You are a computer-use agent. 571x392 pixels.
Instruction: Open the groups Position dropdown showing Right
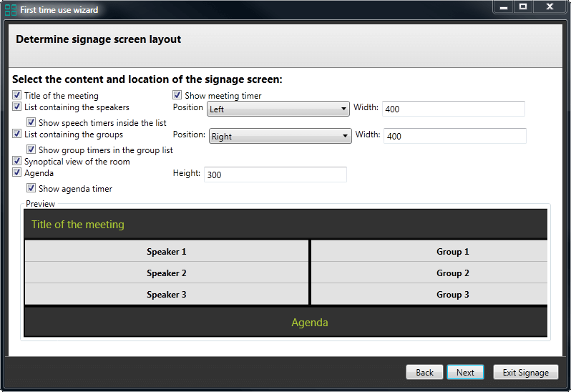coord(280,136)
